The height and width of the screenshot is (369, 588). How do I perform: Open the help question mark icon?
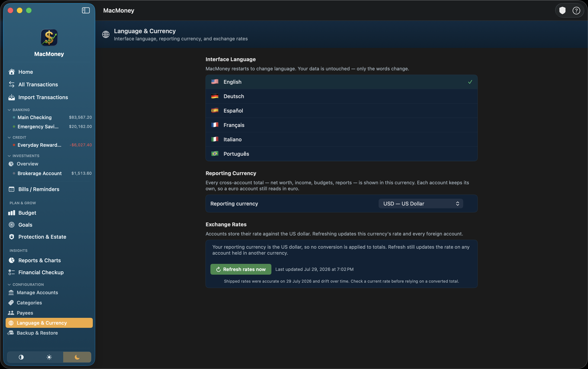(x=576, y=11)
